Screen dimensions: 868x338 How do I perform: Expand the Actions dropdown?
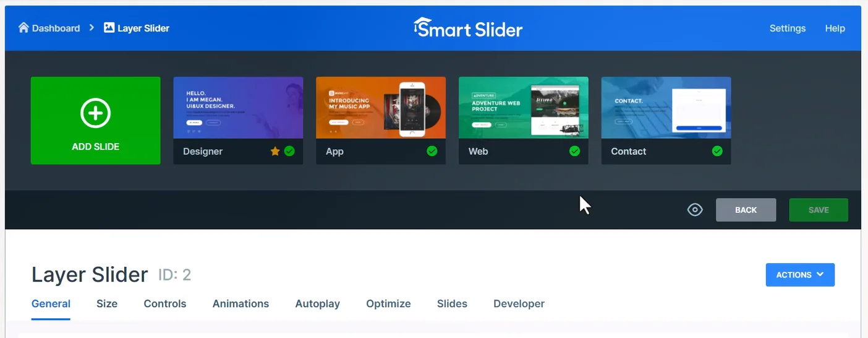799,275
